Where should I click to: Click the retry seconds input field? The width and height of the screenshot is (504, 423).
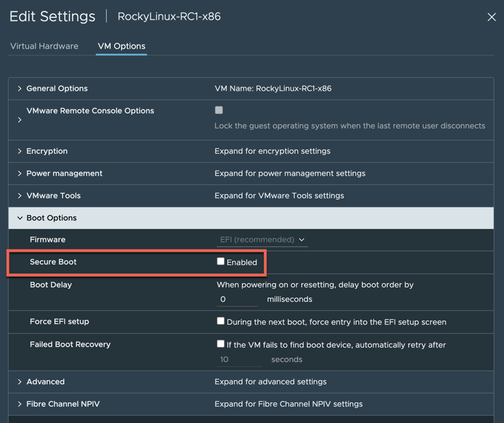click(x=238, y=359)
